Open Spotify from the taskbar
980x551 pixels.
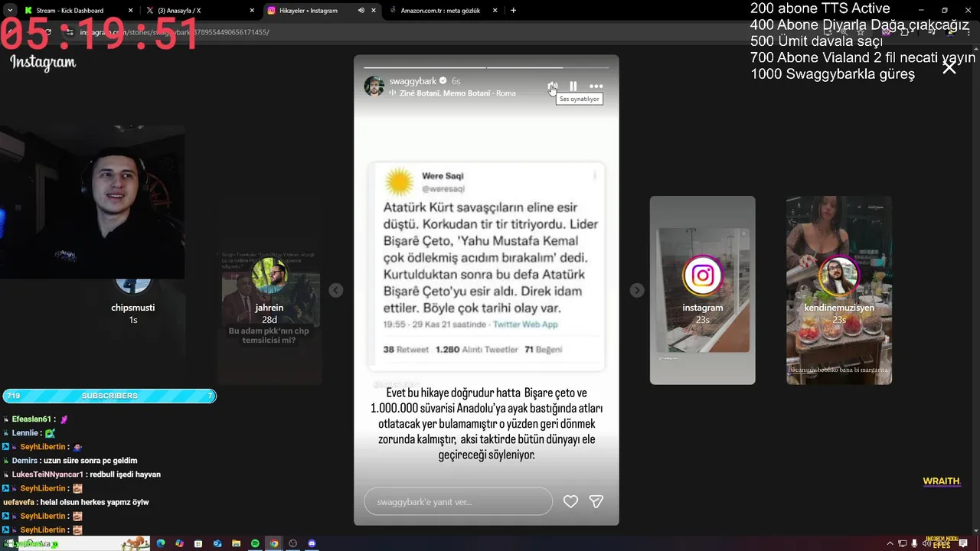tap(255, 543)
